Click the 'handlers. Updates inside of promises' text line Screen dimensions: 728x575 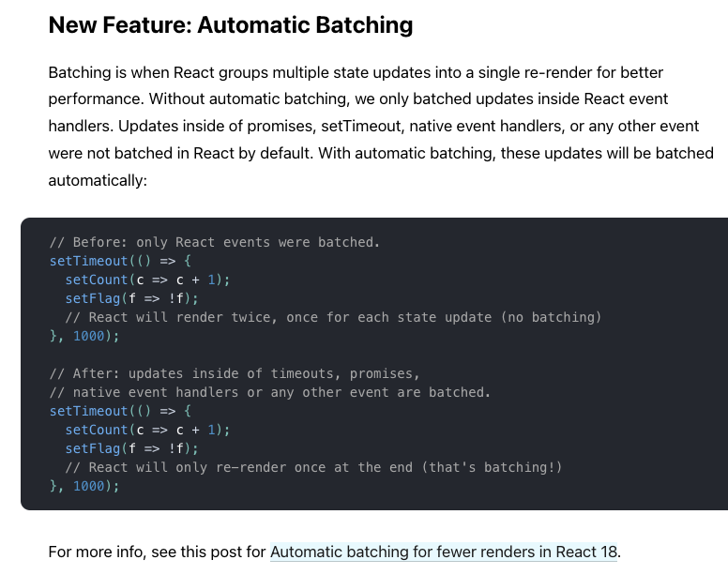coord(373,127)
